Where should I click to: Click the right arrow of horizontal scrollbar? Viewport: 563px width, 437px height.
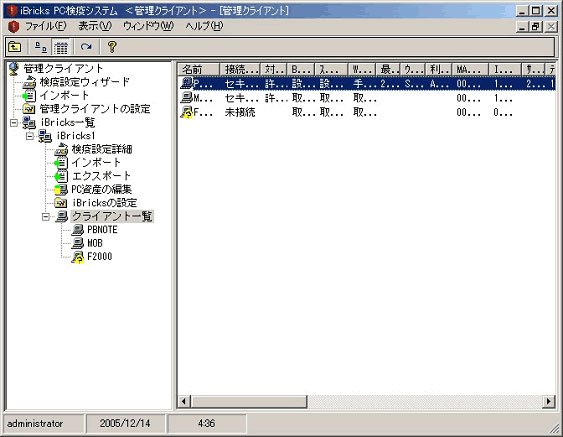[549, 401]
